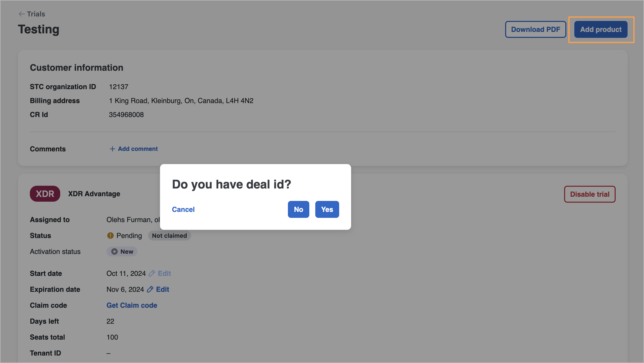Click the Add comment link
644x363 pixels.
(138, 149)
